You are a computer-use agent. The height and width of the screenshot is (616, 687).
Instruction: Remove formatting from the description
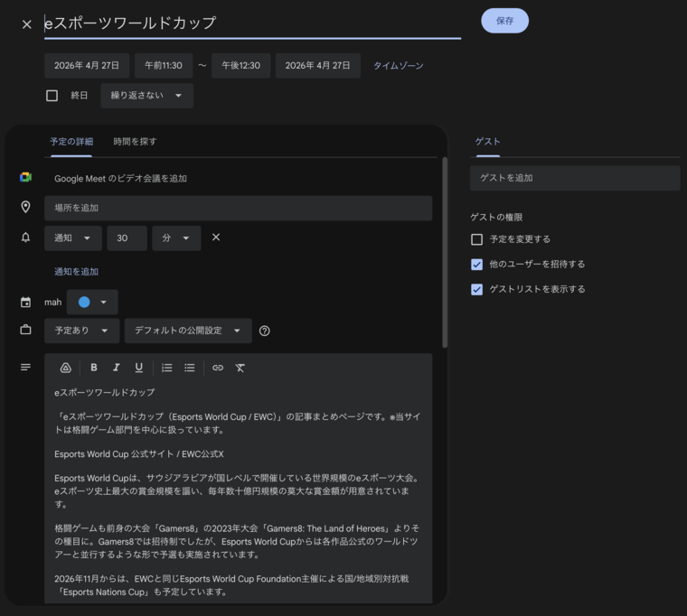pyautogui.click(x=240, y=368)
